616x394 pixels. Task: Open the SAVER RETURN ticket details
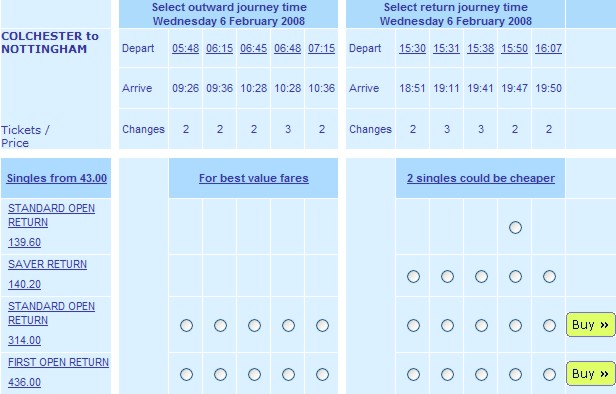point(47,264)
